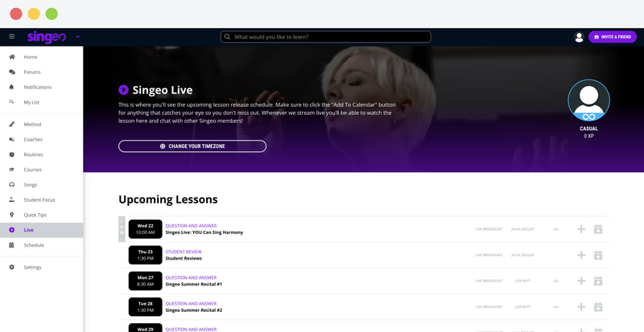Add Summer Recital #1 to my list
Viewport: 644px width, 332px height.
coord(581,281)
